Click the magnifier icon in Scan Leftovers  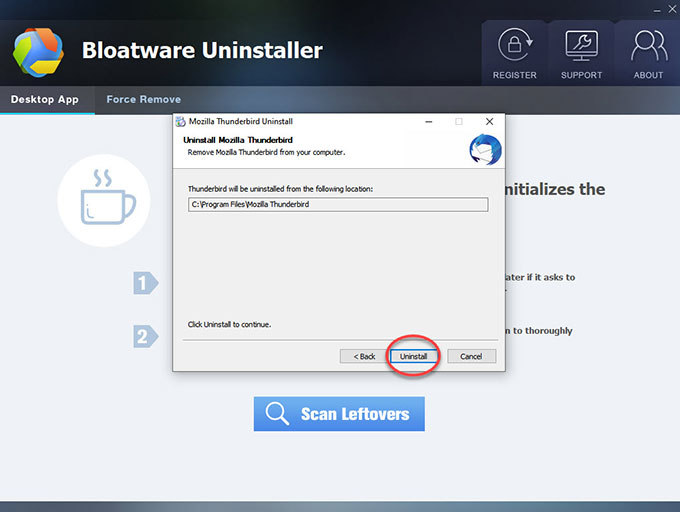(277, 413)
